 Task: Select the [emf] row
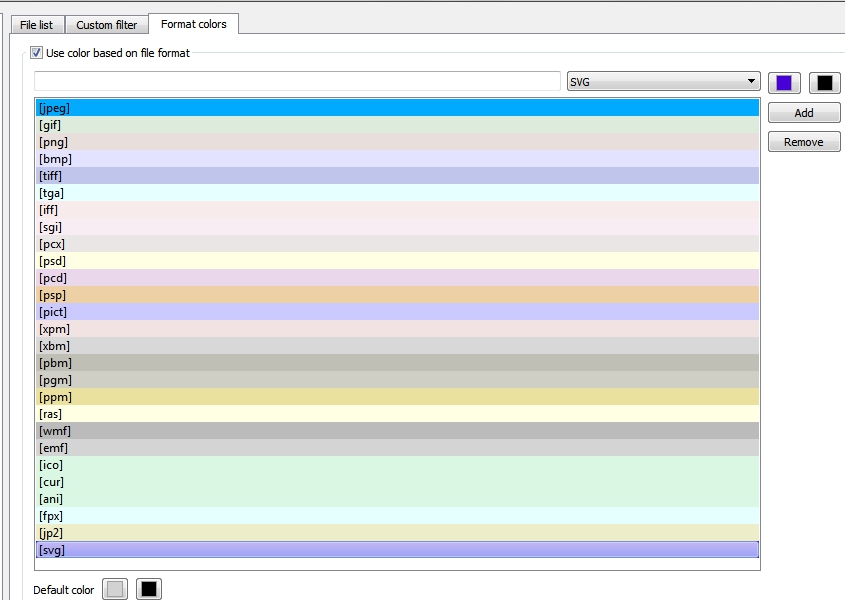[x=397, y=448]
